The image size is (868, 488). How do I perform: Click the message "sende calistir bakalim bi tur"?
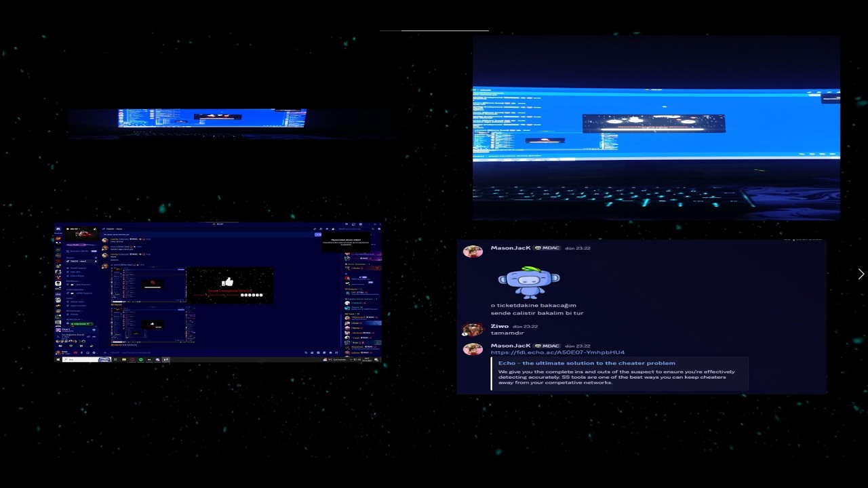pyautogui.click(x=537, y=313)
